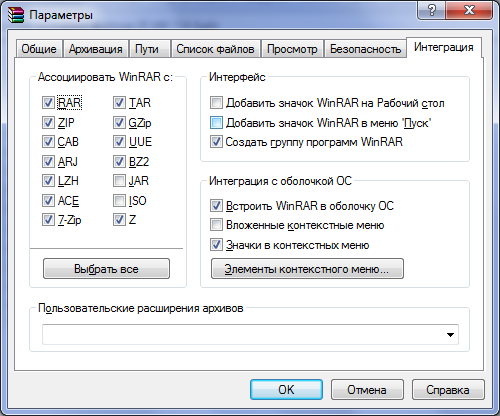Toggle the 7-Zip checkbox
This screenshot has height=416, width=500.
[x=48, y=220]
